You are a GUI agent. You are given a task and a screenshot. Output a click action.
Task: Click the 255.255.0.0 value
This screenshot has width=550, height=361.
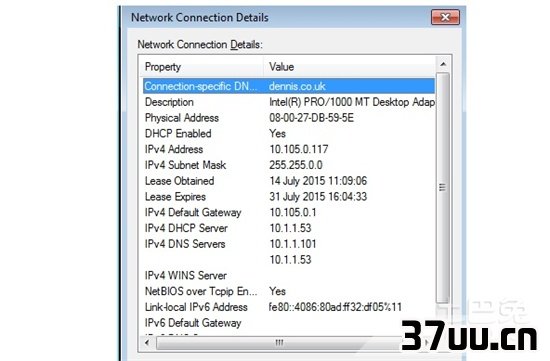(x=296, y=165)
